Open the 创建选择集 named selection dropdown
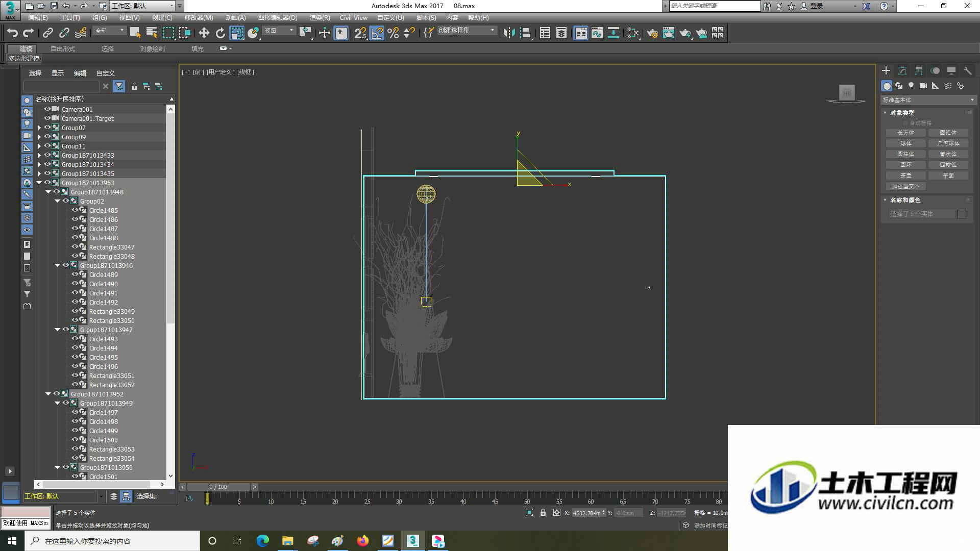This screenshot has width=980, height=551. 467,31
